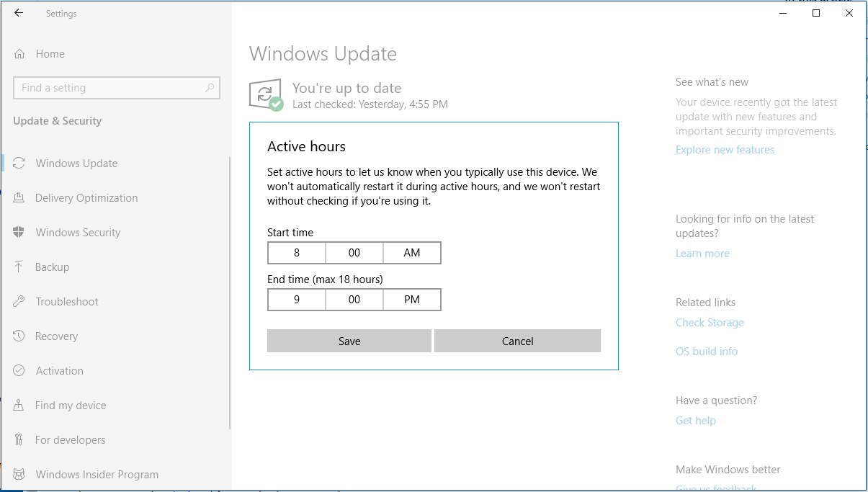Click the Windows Update sync icon in sidebar
Screen dimensions: 868x492
[19, 163]
